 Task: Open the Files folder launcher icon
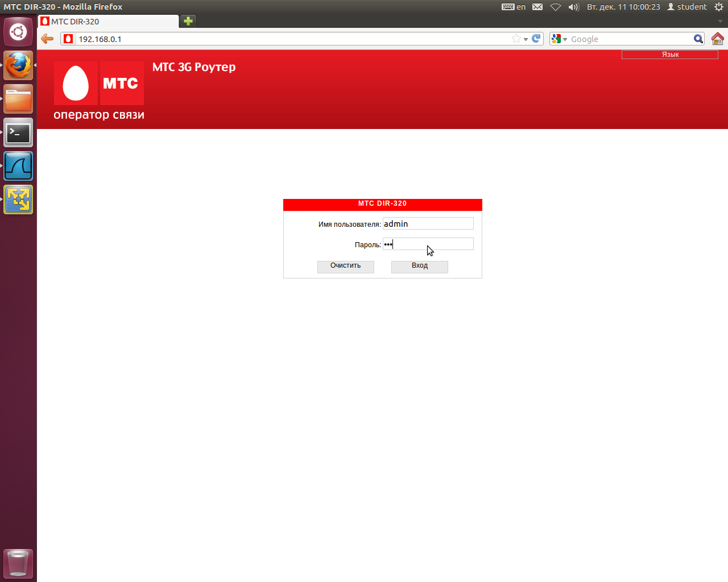pos(18,99)
